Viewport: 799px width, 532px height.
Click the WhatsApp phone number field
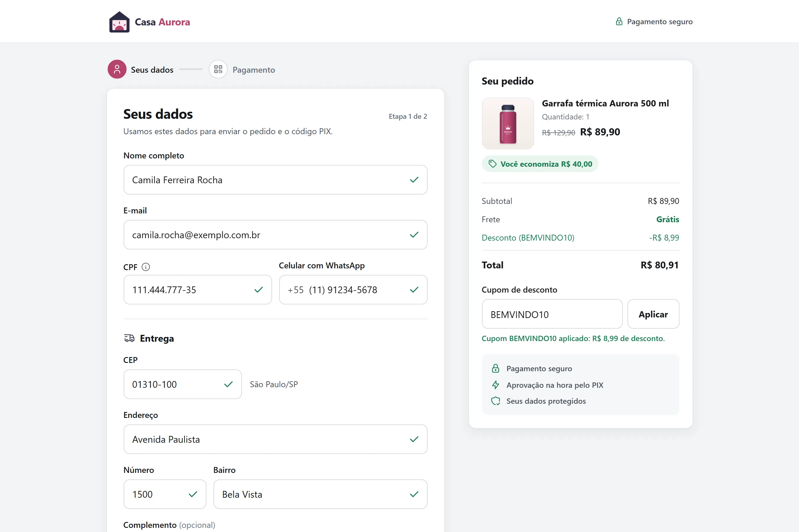(x=353, y=290)
